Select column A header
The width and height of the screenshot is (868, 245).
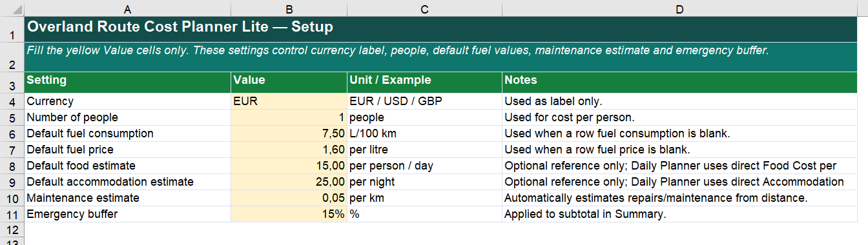(127, 8)
